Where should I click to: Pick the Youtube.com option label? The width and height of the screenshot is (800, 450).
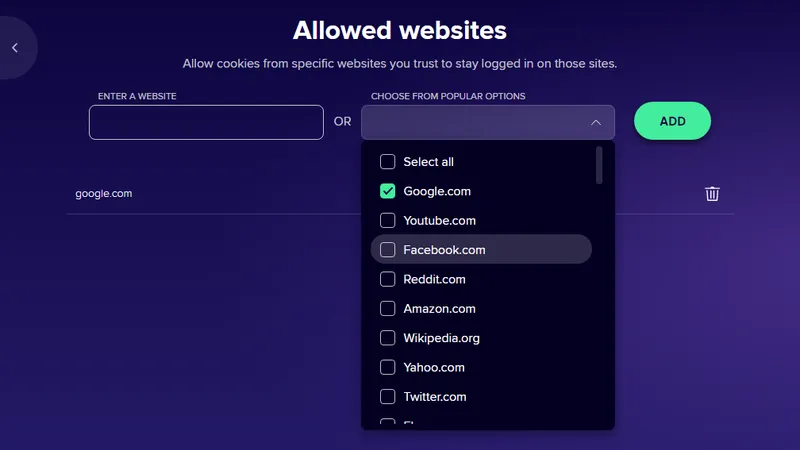[x=439, y=221]
